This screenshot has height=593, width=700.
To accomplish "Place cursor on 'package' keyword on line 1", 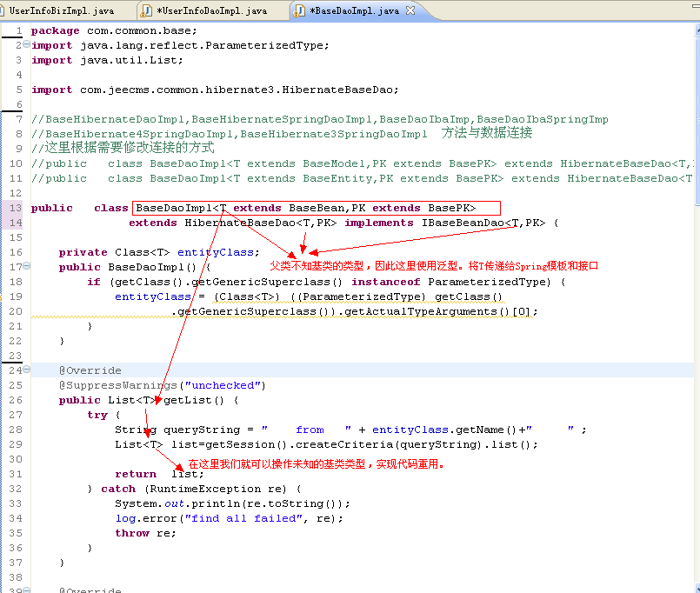I will [55, 30].
